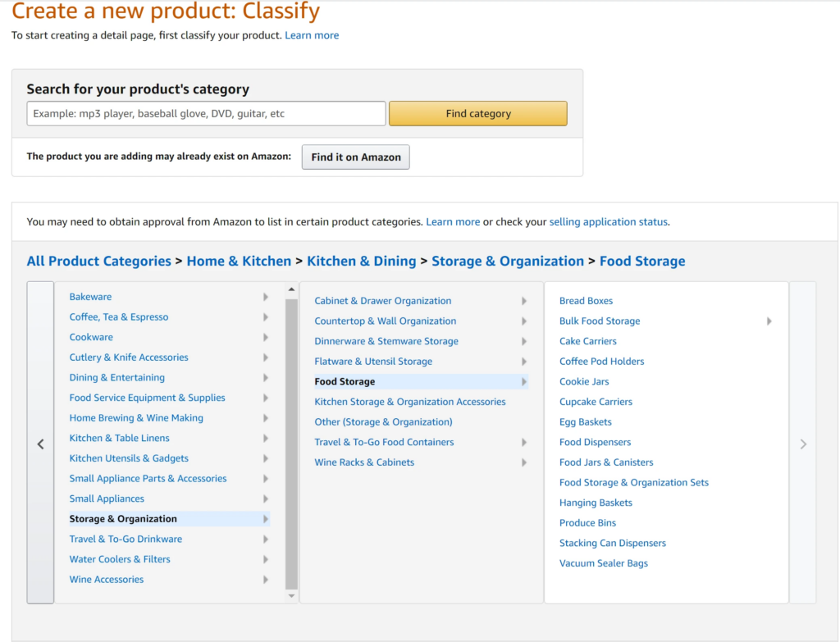Choose the Egg Baskets category
The width and height of the screenshot is (840, 642).
pos(585,421)
